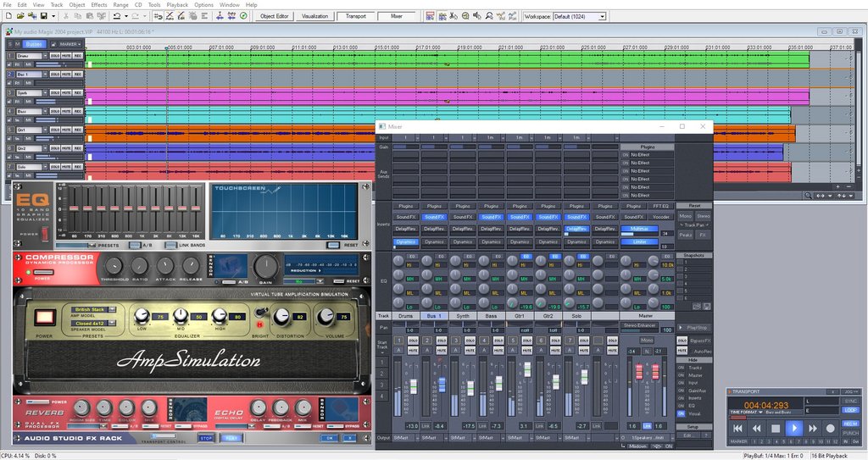Click the load snapshot folder icon in Mixer

point(697,306)
